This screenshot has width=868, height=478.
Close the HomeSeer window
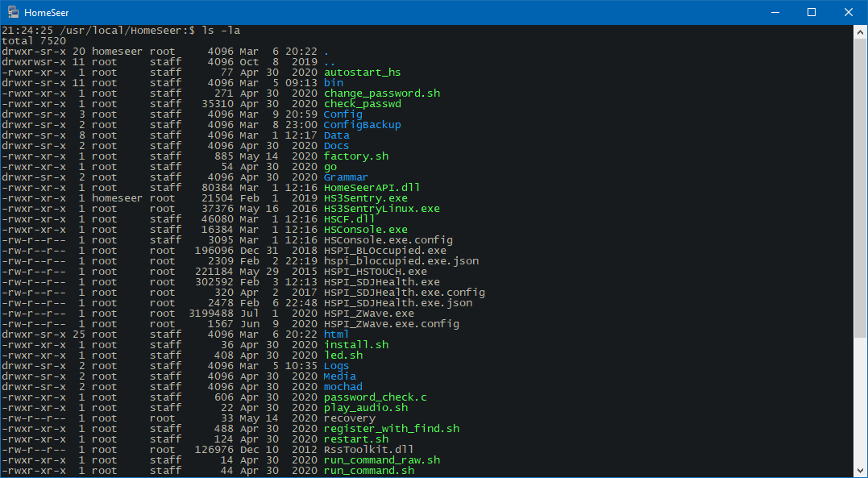tap(848, 12)
